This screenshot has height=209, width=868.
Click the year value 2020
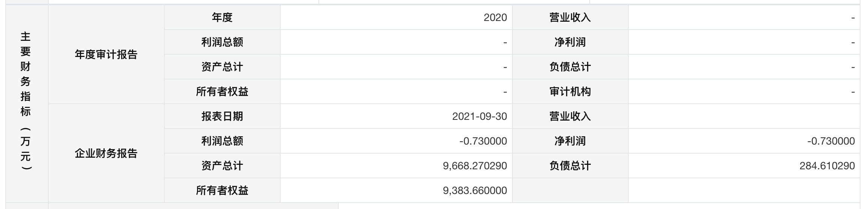click(495, 18)
